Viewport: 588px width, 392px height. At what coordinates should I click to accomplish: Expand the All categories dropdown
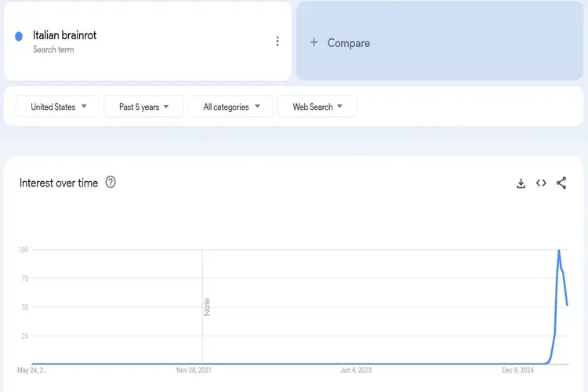pos(230,107)
